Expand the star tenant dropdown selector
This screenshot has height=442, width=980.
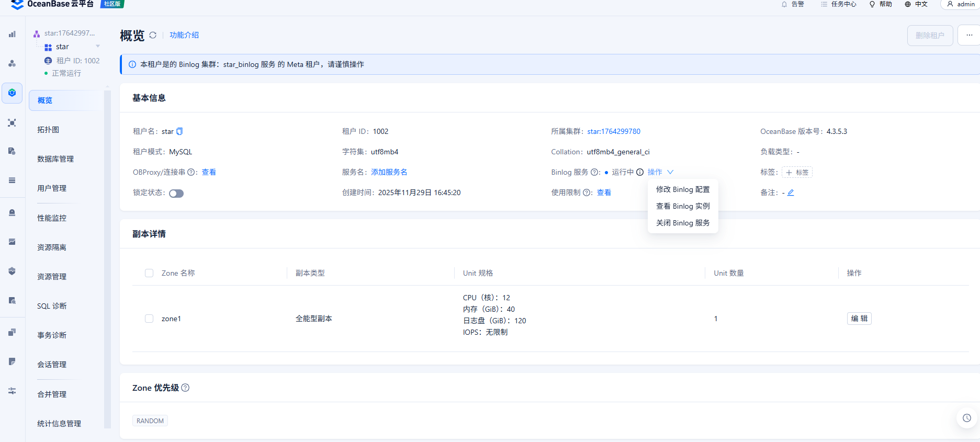[98, 47]
